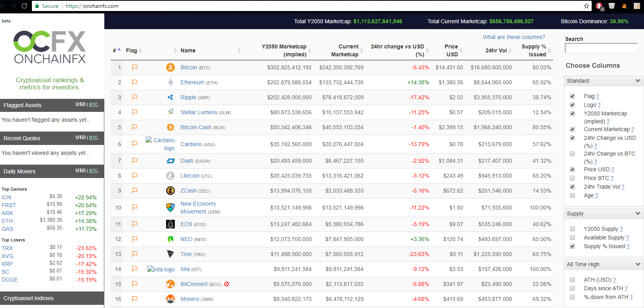Open the Bitcoin asset link
Viewport: 644px width, 308px height.
(189, 67)
